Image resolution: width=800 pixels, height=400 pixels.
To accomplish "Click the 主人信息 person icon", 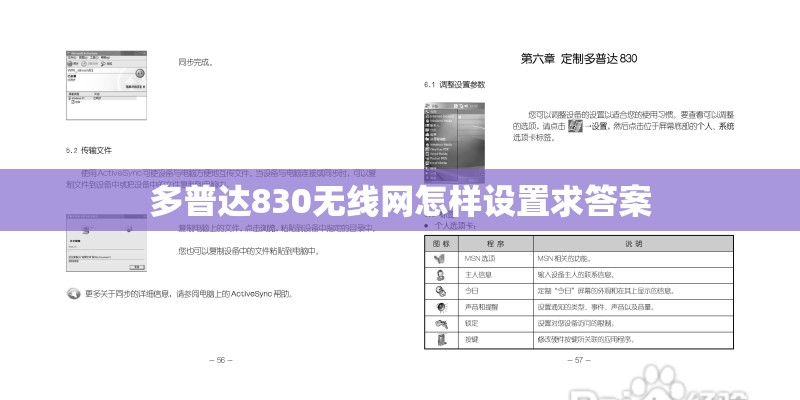I will point(440,275).
